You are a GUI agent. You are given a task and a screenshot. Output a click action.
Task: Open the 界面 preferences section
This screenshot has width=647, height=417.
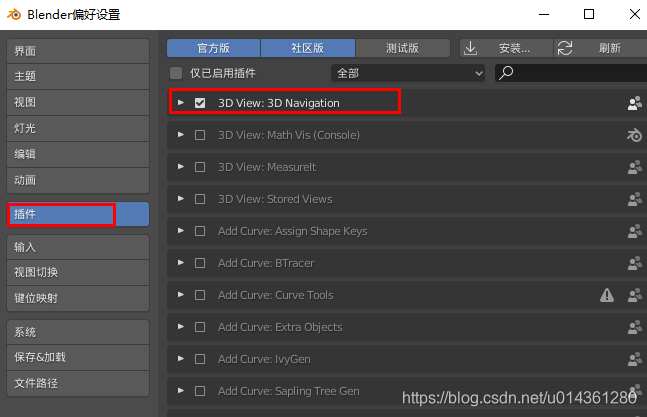coord(78,51)
